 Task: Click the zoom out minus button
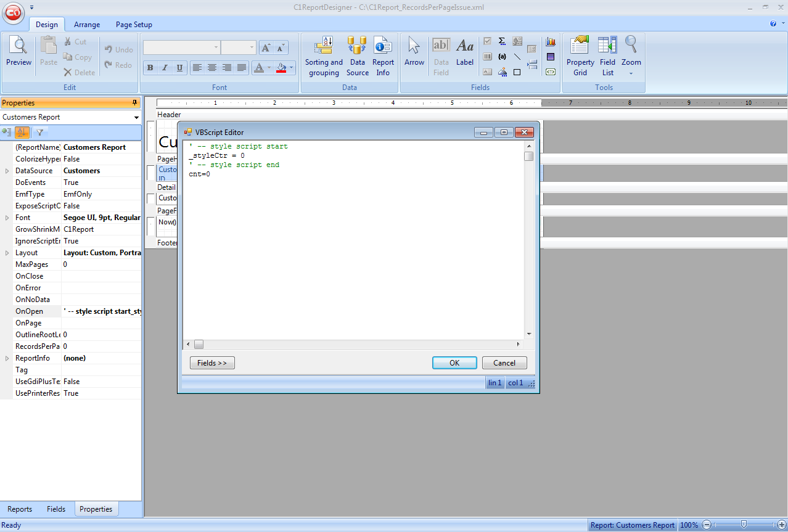pyautogui.click(x=707, y=525)
